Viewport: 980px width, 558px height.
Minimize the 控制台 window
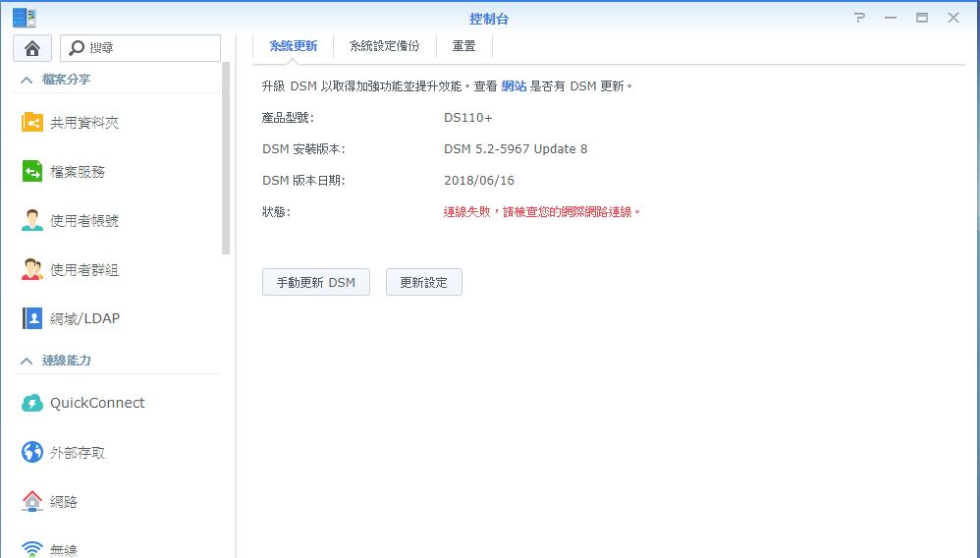click(891, 18)
